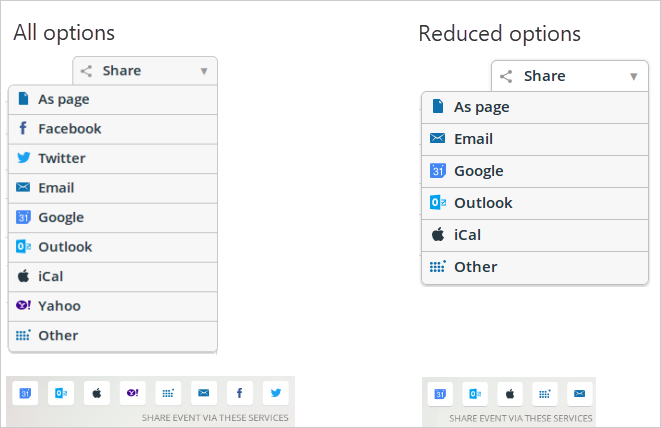Choose Google in the Reduced options menu

coord(535,171)
